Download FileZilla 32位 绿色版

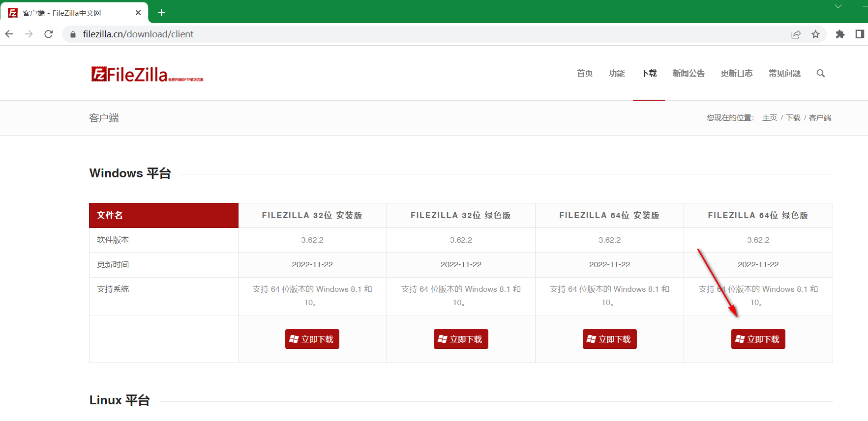click(461, 339)
